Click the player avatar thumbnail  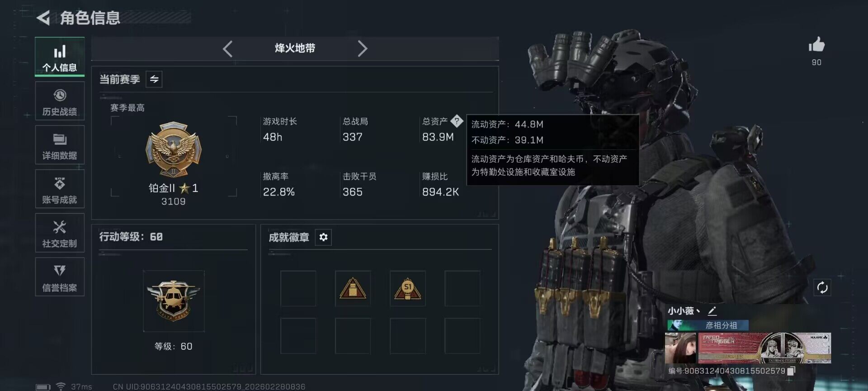[680, 348]
